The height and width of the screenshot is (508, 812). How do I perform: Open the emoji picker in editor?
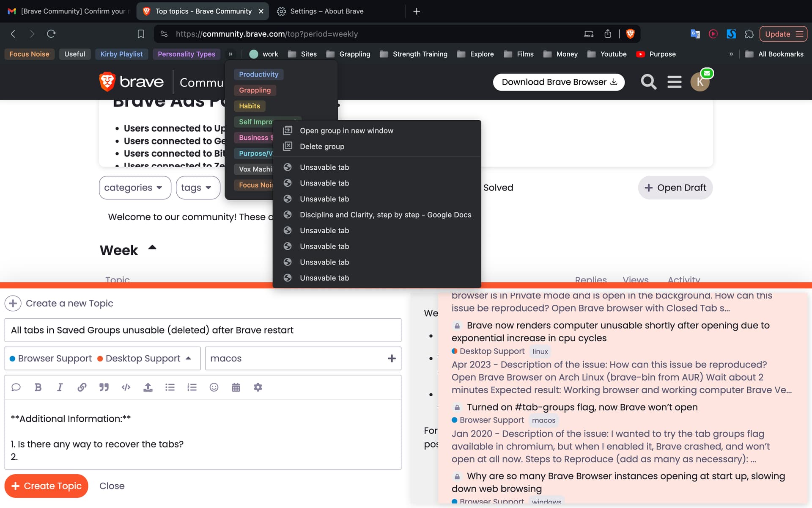(x=214, y=387)
